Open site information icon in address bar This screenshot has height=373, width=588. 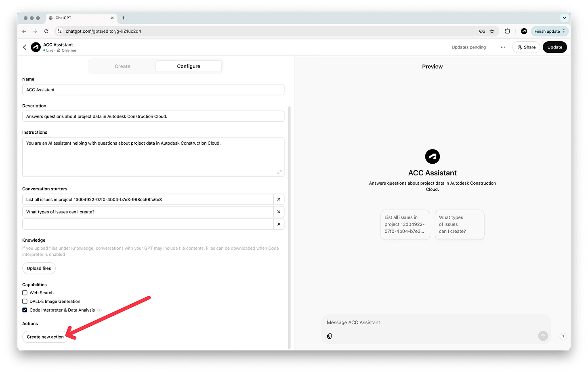tap(59, 31)
